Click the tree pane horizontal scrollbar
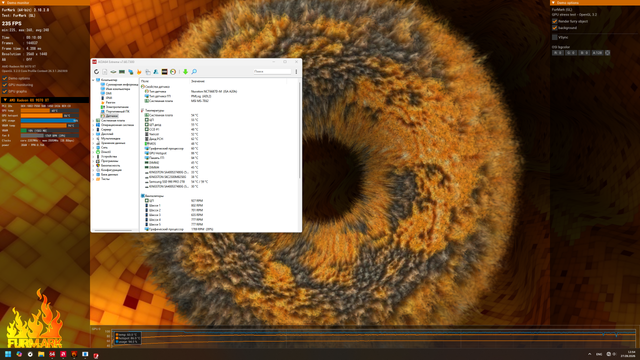 click(113, 231)
